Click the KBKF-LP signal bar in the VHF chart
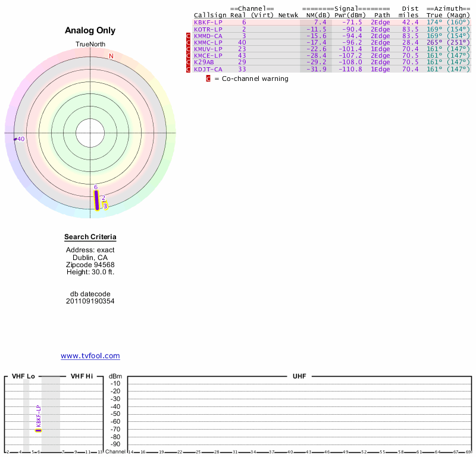This screenshot has width=476, height=457. 39,430
